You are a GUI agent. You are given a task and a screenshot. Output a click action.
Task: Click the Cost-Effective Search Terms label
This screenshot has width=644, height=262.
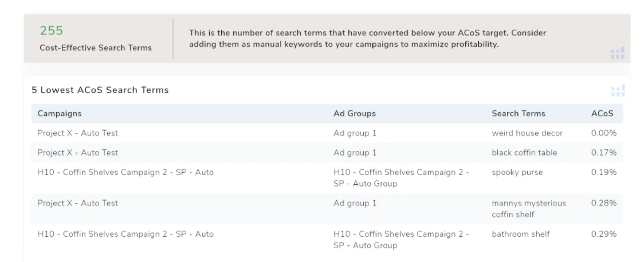(x=95, y=48)
